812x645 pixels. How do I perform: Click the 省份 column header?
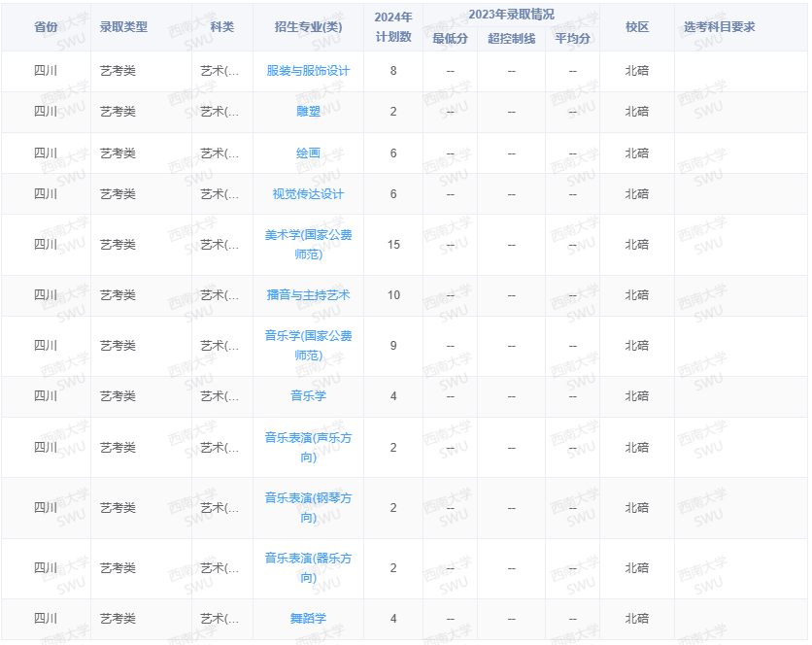tap(44, 27)
